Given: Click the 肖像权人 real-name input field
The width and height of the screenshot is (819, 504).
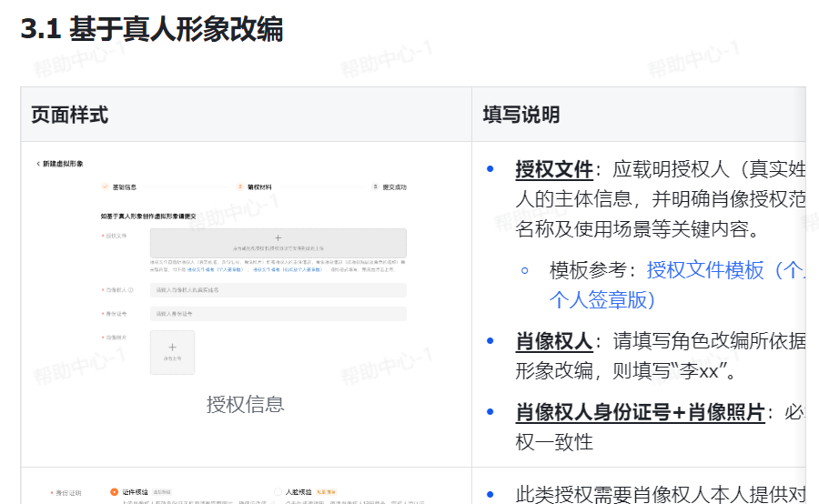Looking at the screenshot, I should pos(278,290).
